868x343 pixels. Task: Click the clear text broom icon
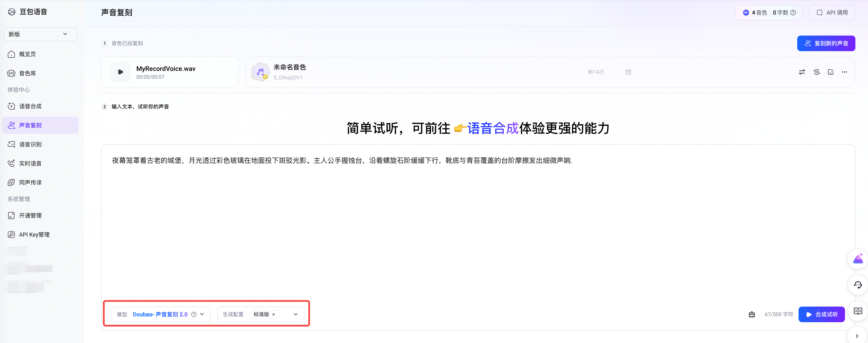[x=752, y=314]
